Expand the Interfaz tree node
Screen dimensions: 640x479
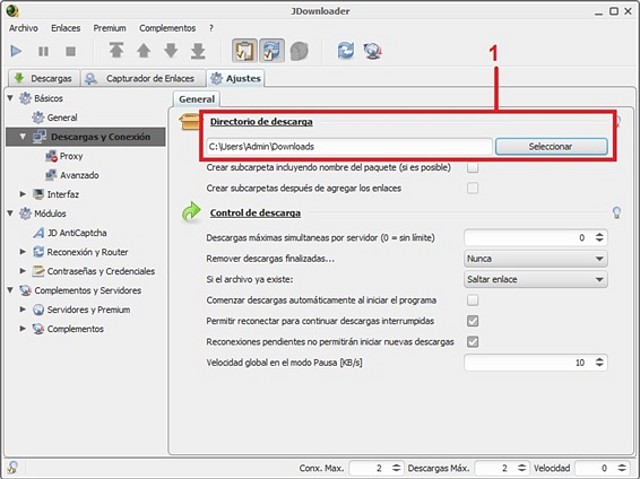tap(23, 194)
